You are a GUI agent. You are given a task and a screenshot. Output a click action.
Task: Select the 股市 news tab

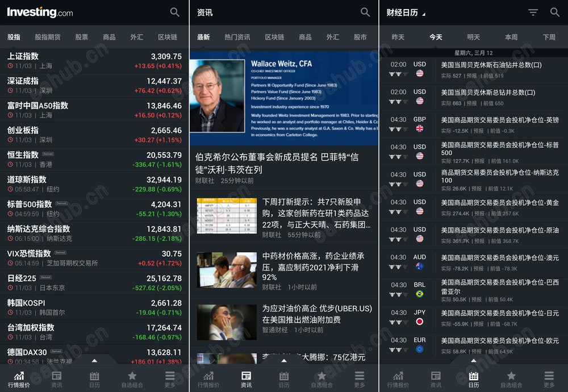coord(360,37)
